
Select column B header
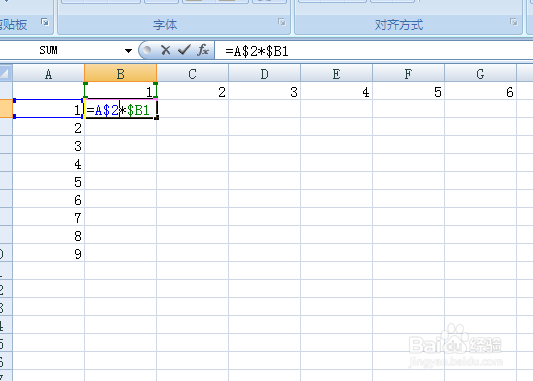tap(121, 73)
